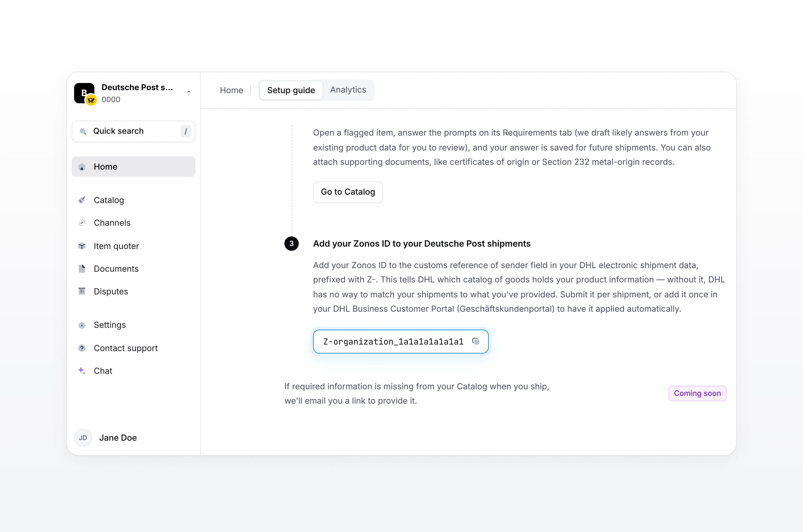Click the Home breadcrumb in header
803x532 pixels.
point(231,90)
